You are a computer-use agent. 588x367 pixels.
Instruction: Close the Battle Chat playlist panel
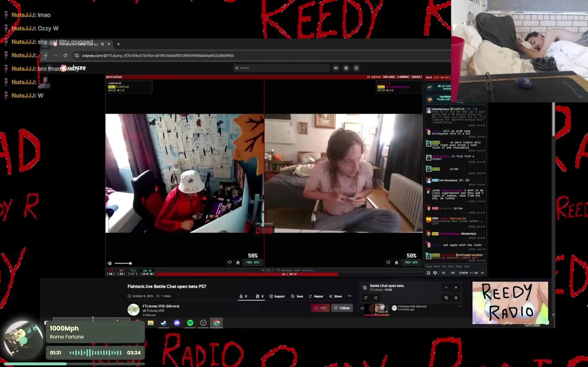[456, 287]
